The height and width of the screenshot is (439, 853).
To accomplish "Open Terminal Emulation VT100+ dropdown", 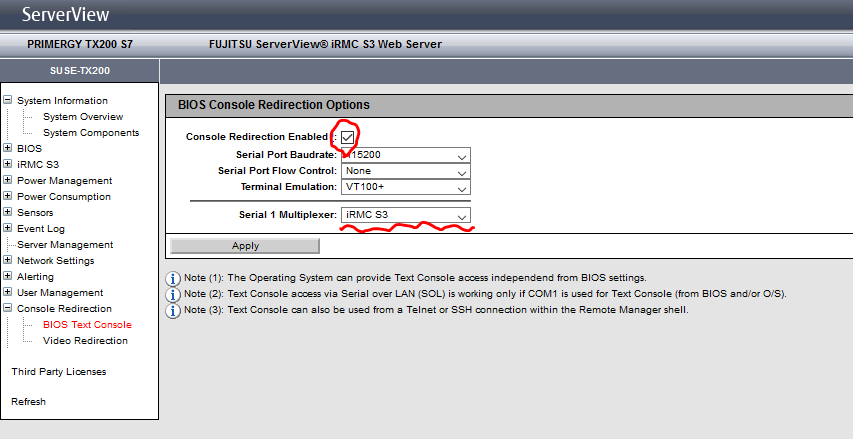I will pos(406,187).
